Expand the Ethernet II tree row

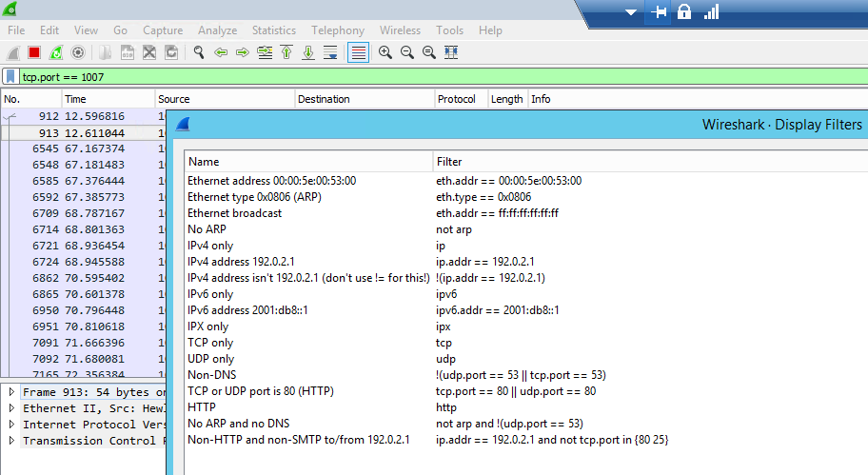pos(11,408)
